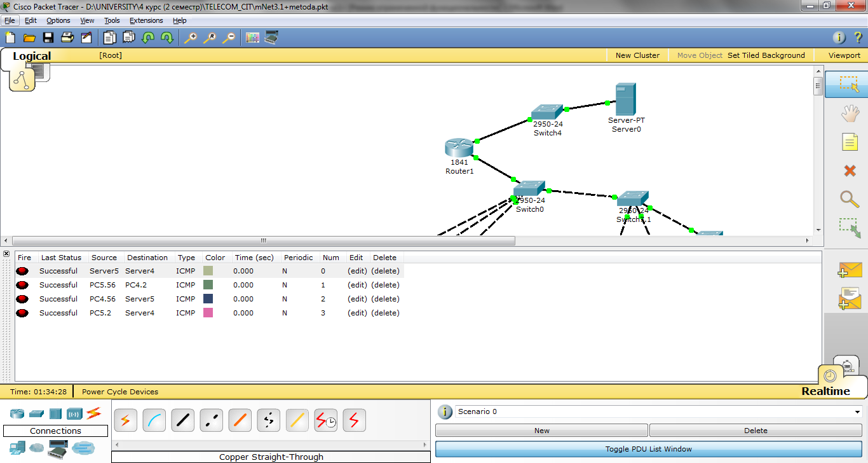Pick the Console cable connection
Screen dimensions: 868x463
pyautogui.click(x=154, y=420)
